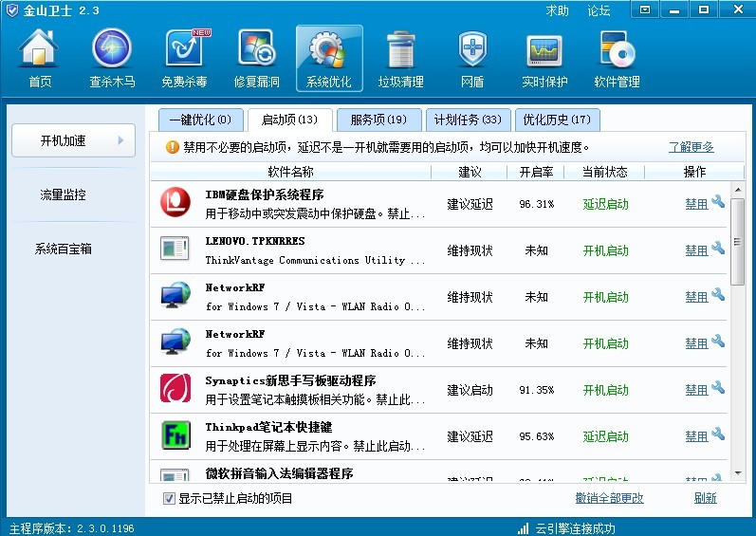
Task: Click 撤销全部更改 link
Action: click(x=609, y=498)
